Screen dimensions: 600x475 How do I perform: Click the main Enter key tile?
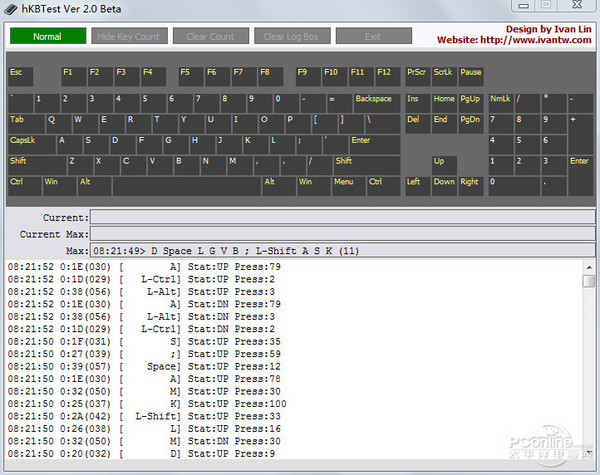tap(375, 145)
